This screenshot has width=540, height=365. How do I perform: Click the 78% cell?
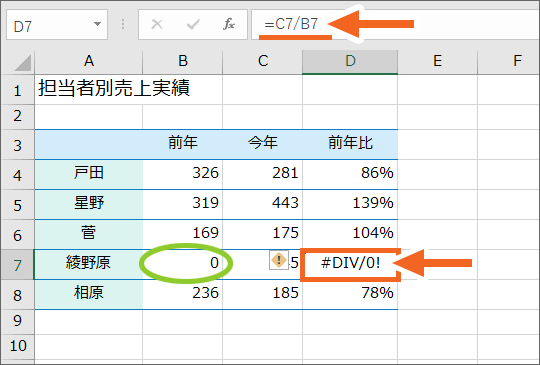350,294
